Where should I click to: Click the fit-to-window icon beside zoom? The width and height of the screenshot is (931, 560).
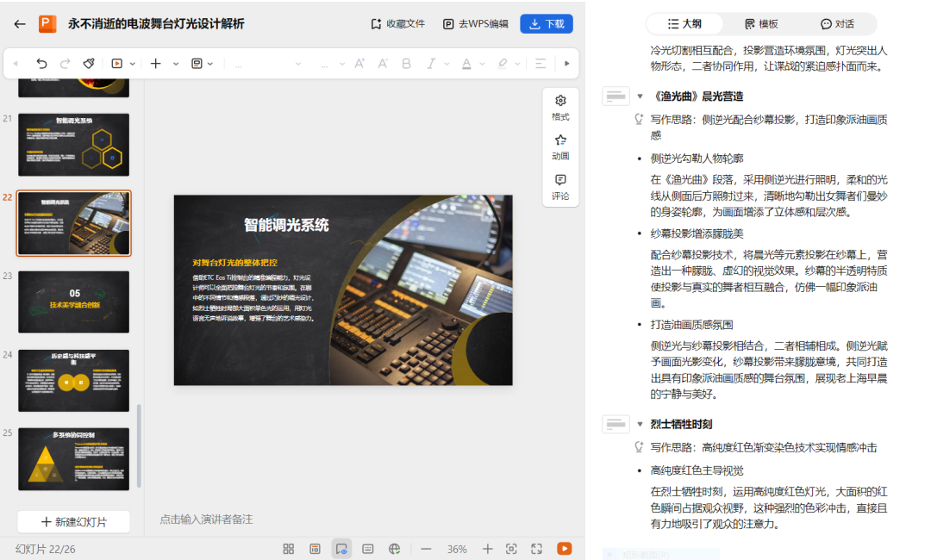(x=511, y=549)
